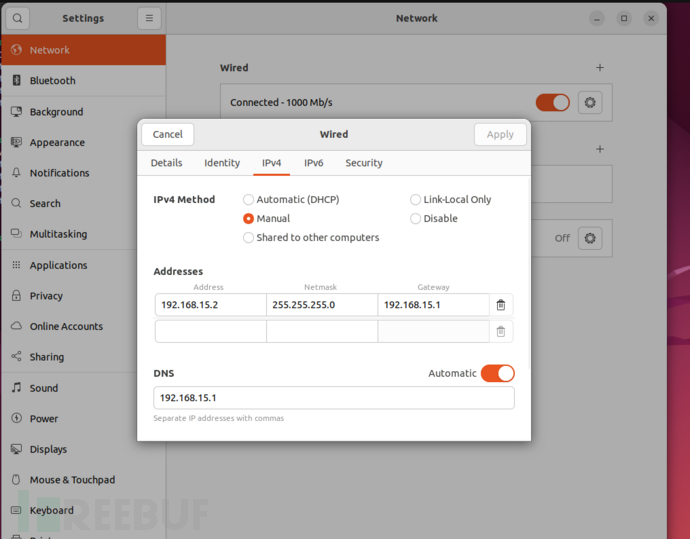
Task: Go to Displays settings
Action: coord(48,450)
